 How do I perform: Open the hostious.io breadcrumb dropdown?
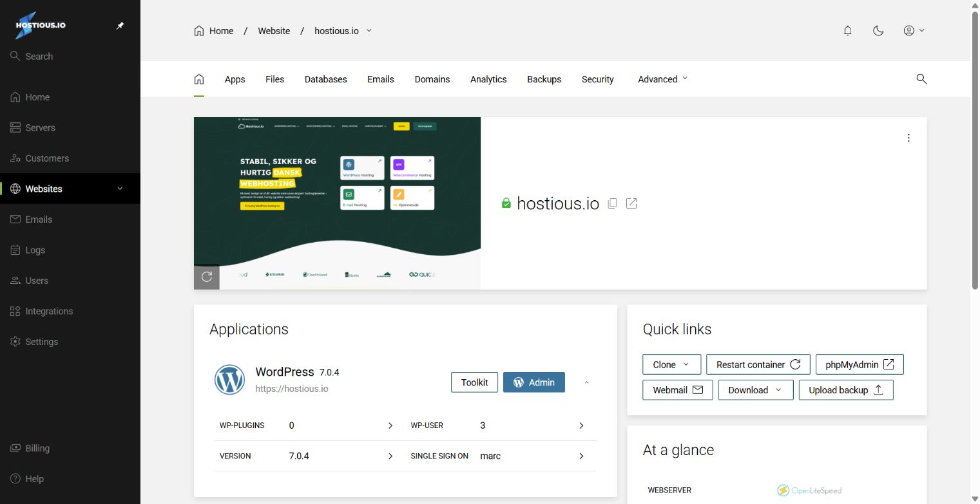369,30
